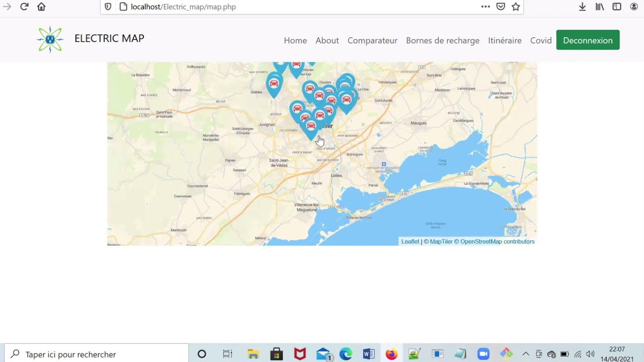Image resolution: width=644 pixels, height=362 pixels.
Task: Open McAfee from the taskbar
Action: tap(300, 354)
